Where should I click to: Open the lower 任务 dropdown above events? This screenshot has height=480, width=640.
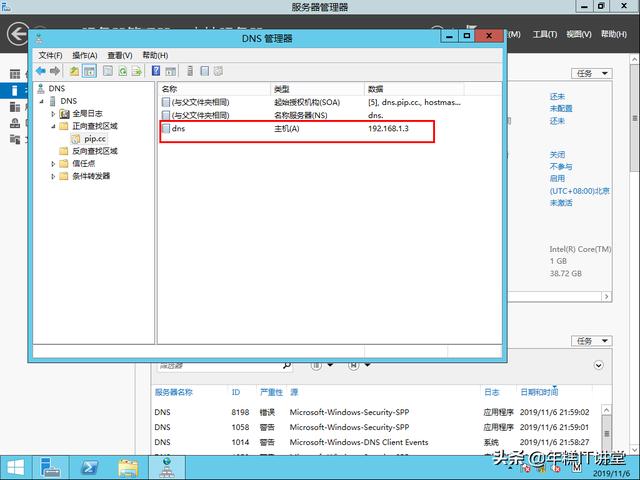click(591, 341)
